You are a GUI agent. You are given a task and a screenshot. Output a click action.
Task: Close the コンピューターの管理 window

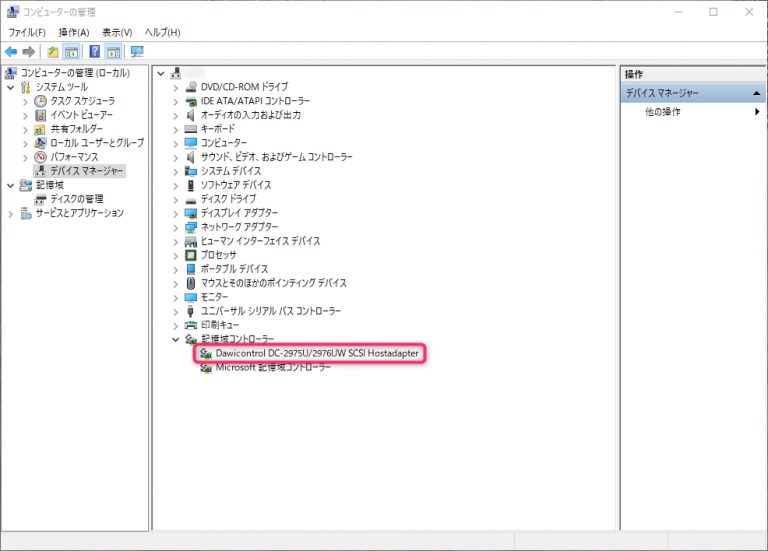coord(749,12)
